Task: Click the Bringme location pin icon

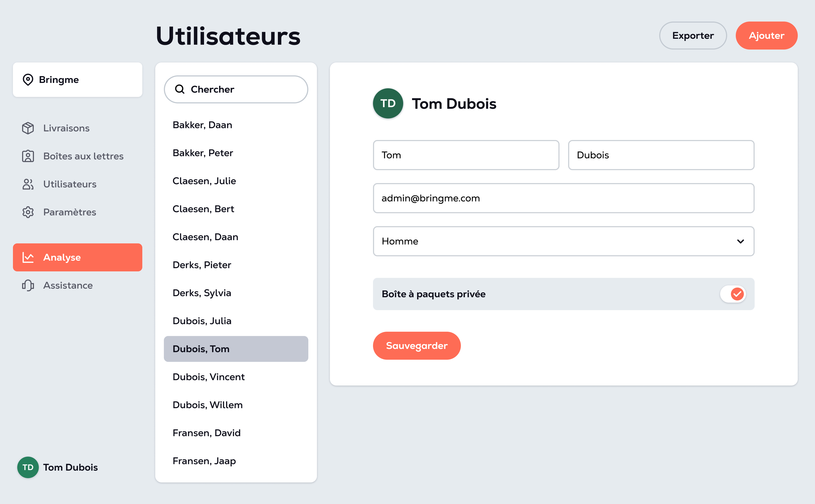Action: point(28,80)
